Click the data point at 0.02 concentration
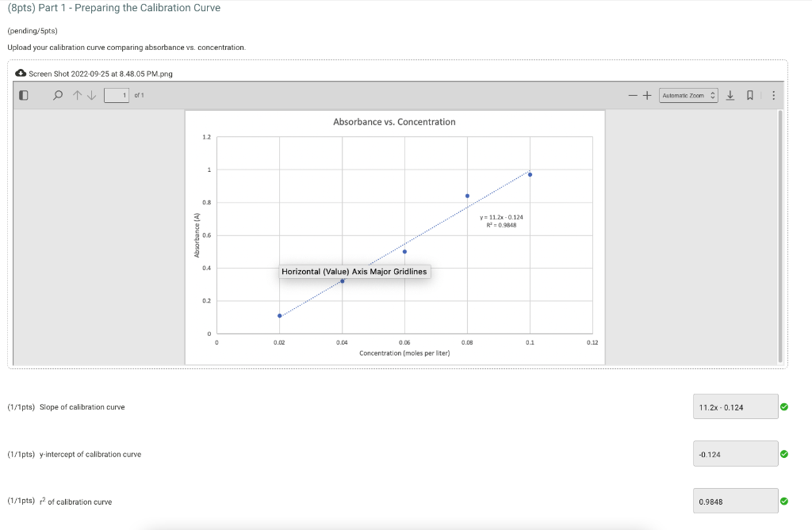Viewport: 812px width, 530px height. [280, 316]
